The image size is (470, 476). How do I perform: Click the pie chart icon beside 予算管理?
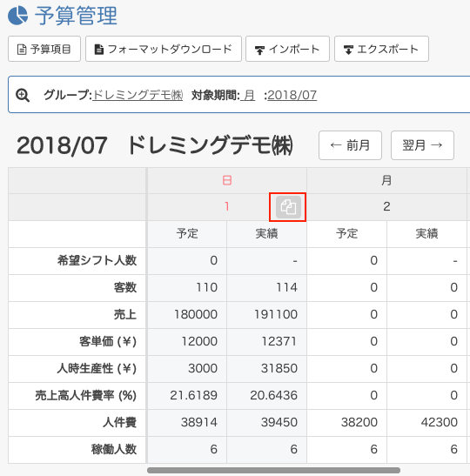click(x=18, y=15)
